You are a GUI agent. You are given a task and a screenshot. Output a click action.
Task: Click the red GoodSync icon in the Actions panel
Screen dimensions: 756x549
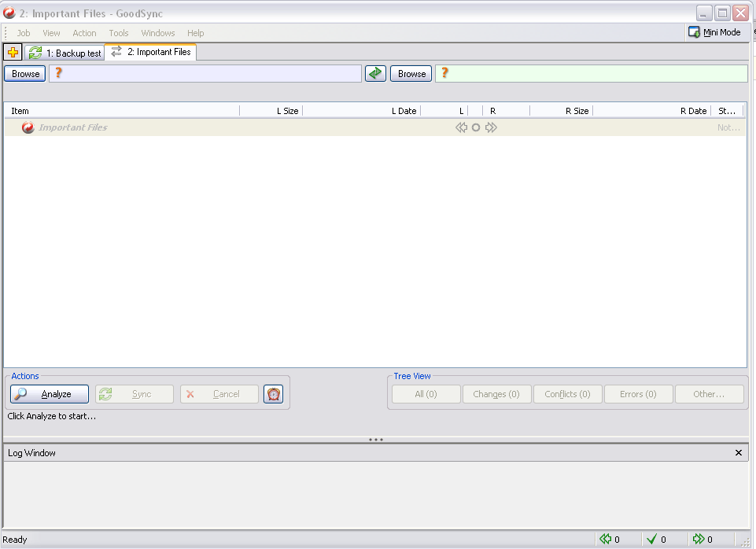(273, 393)
